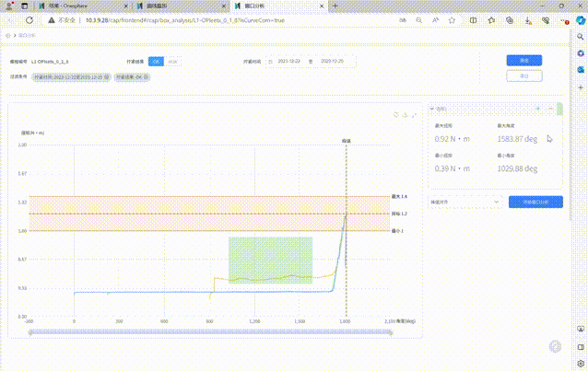588x371 pixels.
Task: Click the chart horizontal zoom slider bar
Action: [x=210, y=332]
